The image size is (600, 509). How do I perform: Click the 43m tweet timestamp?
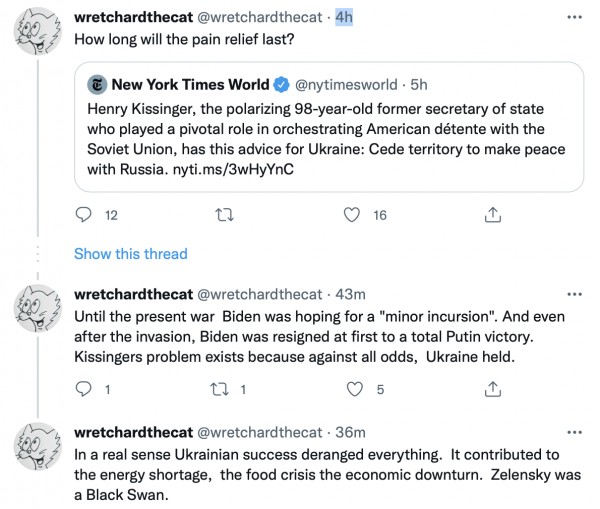pyautogui.click(x=349, y=295)
